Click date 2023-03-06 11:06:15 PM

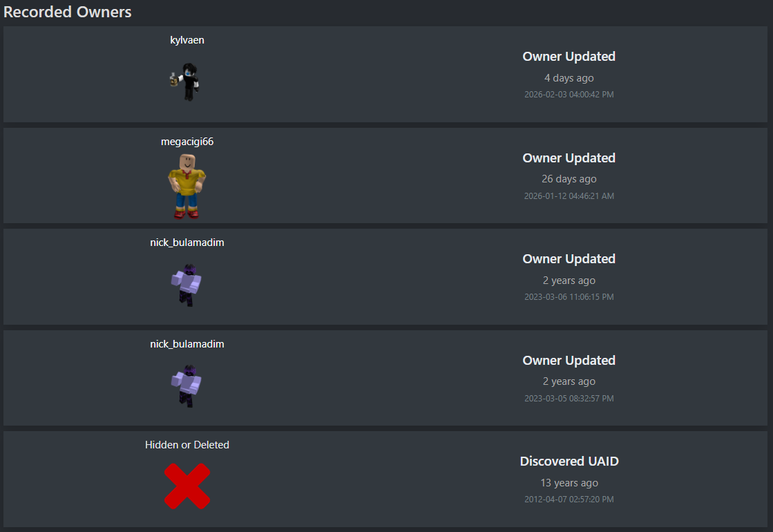(569, 297)
